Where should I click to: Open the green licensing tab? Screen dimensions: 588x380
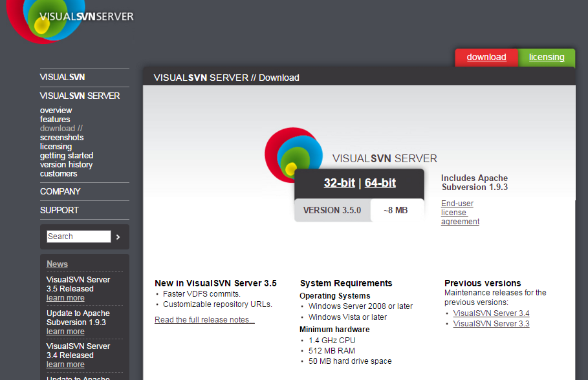click(547, 57)
